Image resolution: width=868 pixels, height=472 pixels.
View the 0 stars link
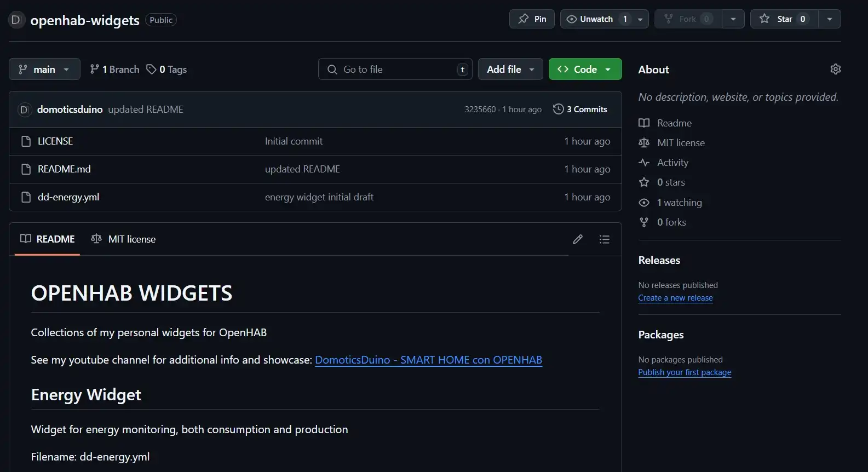[671, 182]
